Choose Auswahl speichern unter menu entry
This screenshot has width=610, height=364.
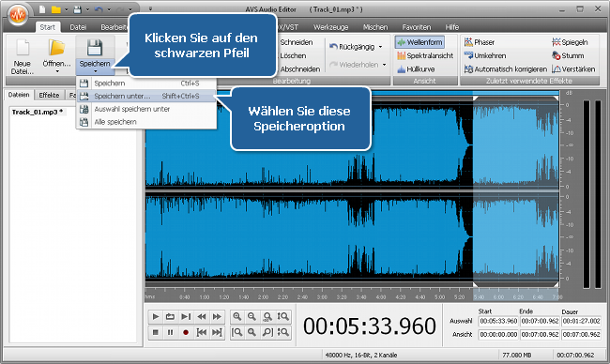coord(146,109)
